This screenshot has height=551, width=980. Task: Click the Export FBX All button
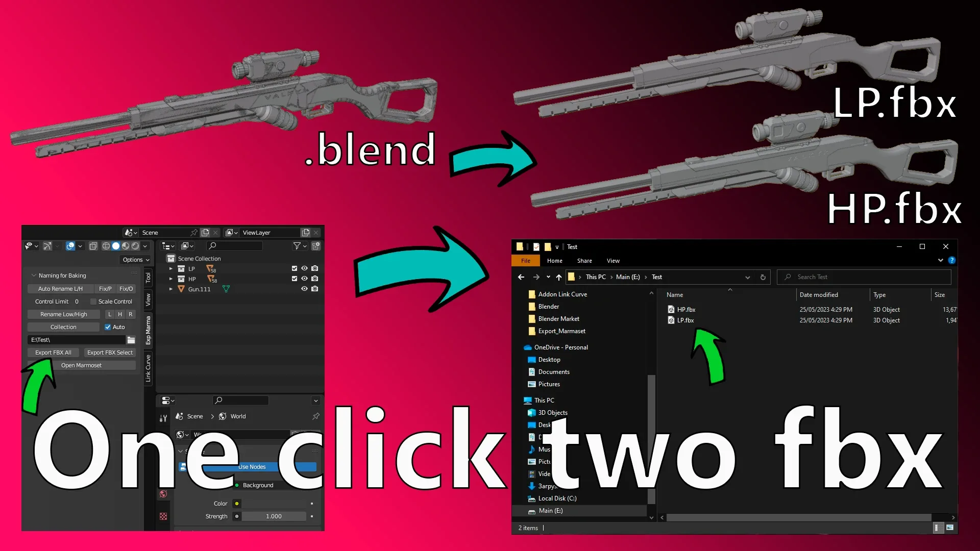pyautogui.click(x=53, y=352)
